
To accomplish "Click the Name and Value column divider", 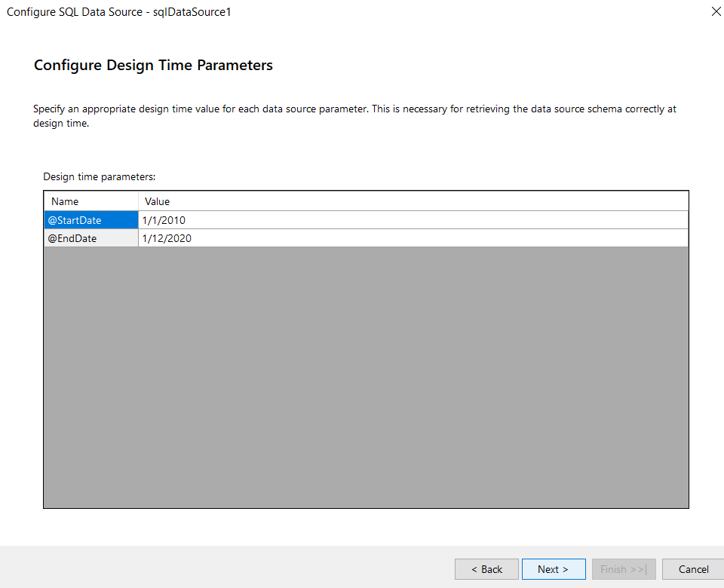I will click(x=138, y=201).
